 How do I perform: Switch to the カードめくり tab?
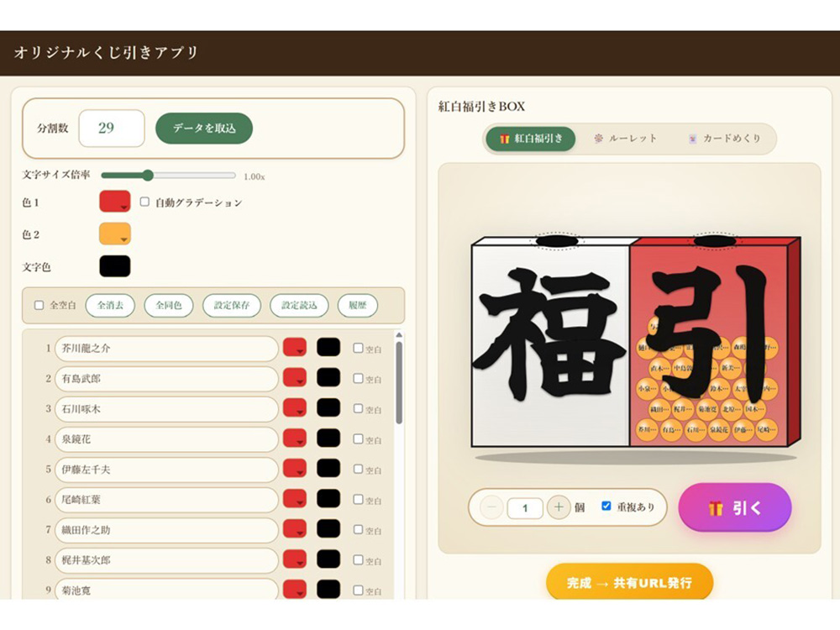724,139
